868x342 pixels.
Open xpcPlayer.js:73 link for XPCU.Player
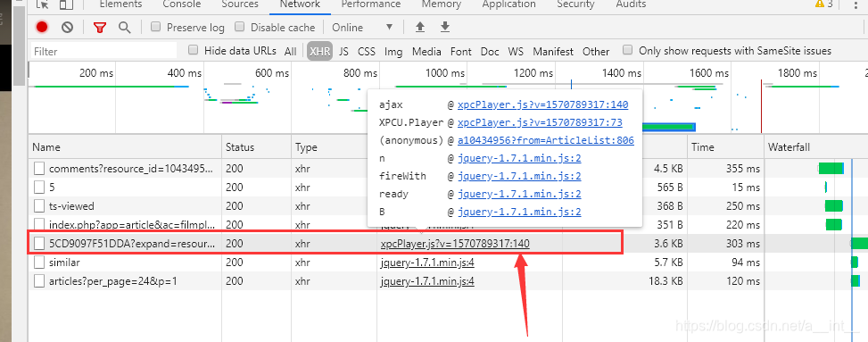(x=541, y=122)
